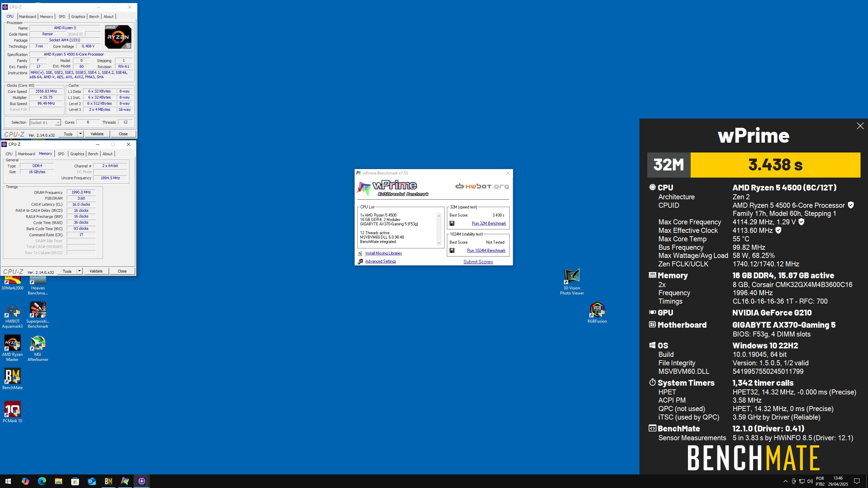This screenshot has height=488, width=868.
Task: Open 3DMark2000 desktop shortcut
Action: pyautogui.click(x=12, y=283)
